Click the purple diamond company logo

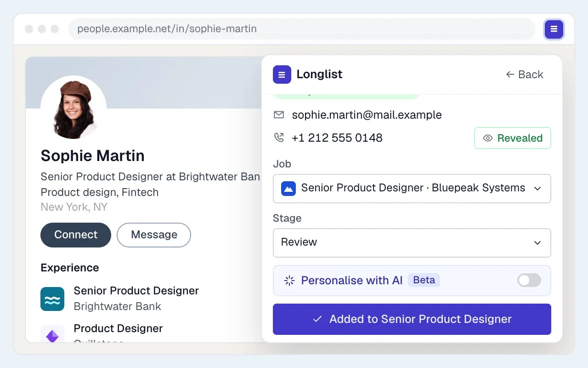coord(52,333)
